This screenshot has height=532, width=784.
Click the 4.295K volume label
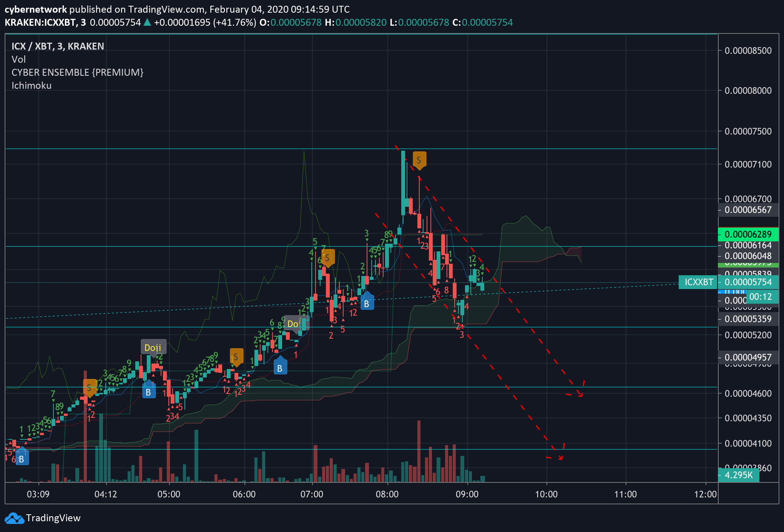click(x=738, y=475)
